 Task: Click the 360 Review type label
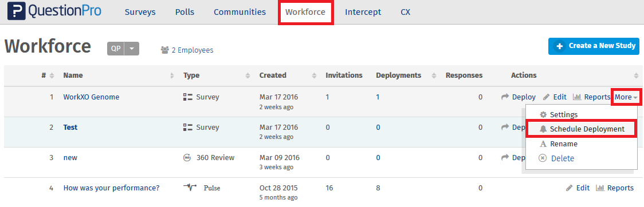(215, 158)
